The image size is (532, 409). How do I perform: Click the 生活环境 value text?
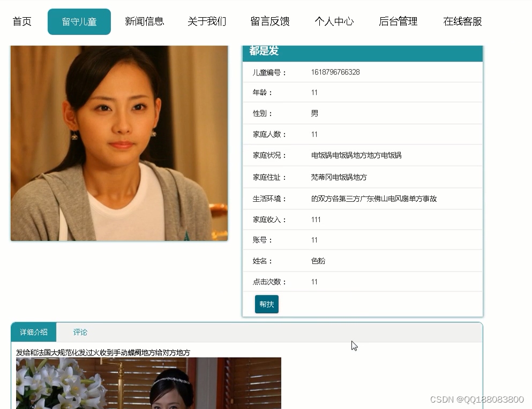click(x=374, y=199)
